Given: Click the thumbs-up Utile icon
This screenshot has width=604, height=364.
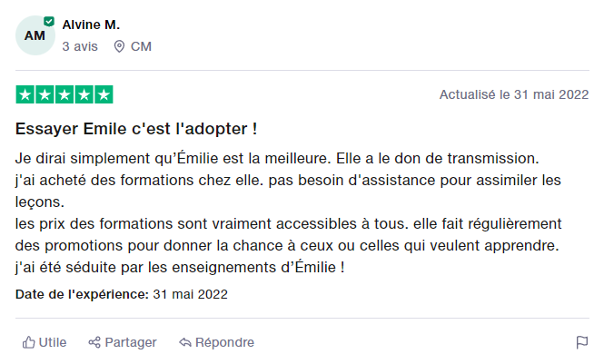Looking at the screenshot, I should point(28,342).
